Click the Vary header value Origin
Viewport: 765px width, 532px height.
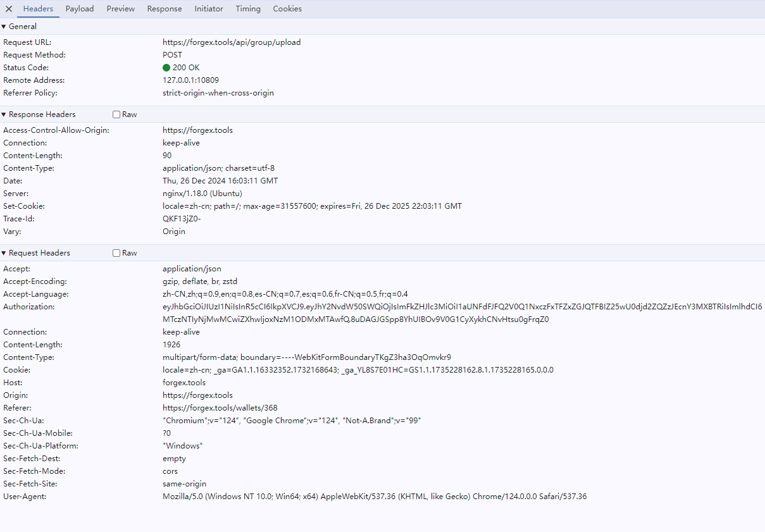(174, 232)
